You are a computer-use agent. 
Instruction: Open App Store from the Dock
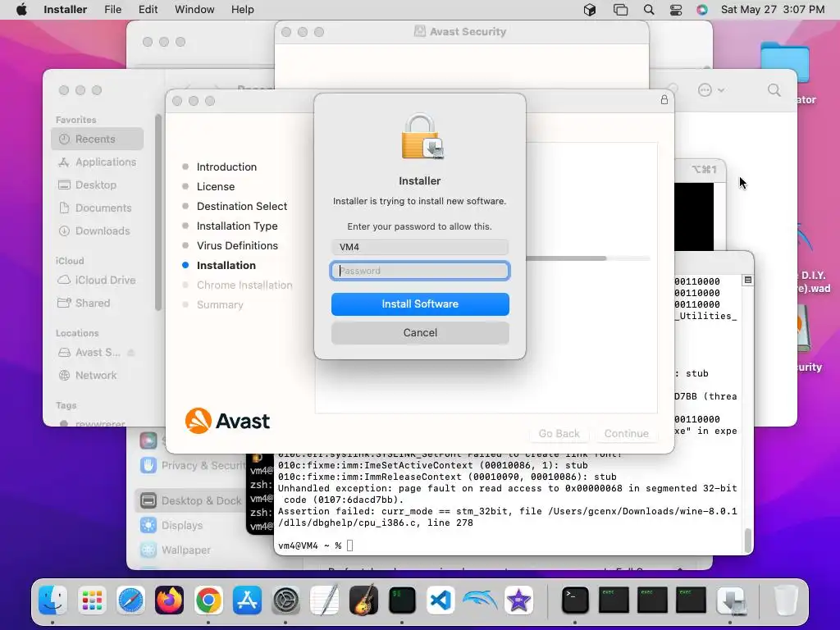[x=247, y=600]
